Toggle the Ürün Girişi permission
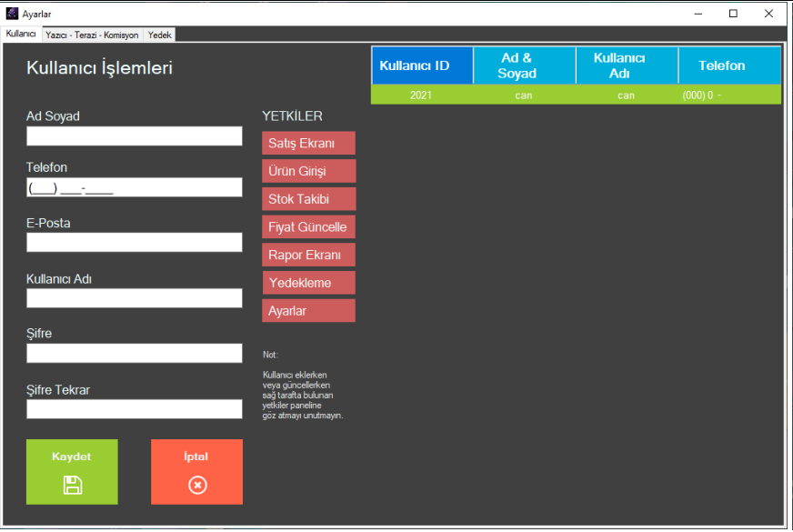 click(308, 171)
